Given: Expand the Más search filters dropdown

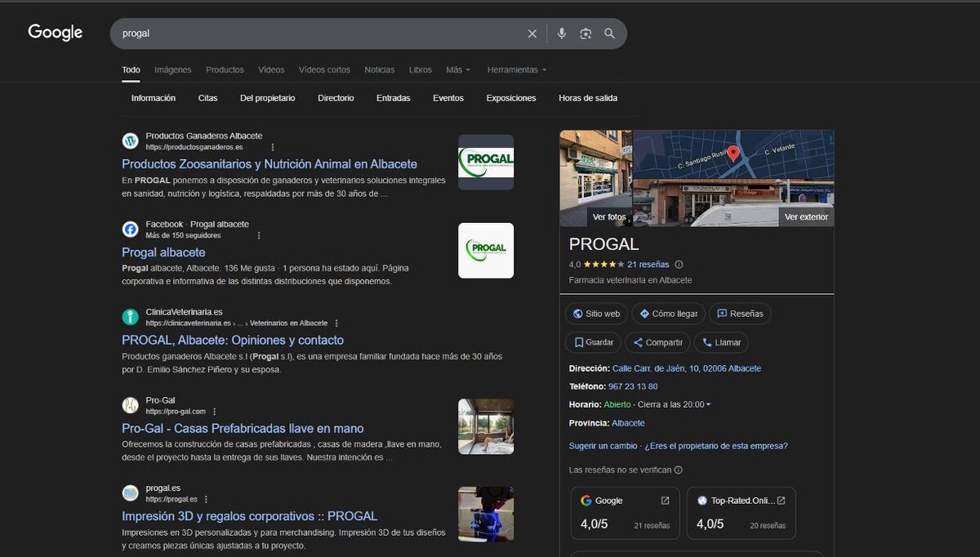Looking at the screenshot, I should (457, 70).
